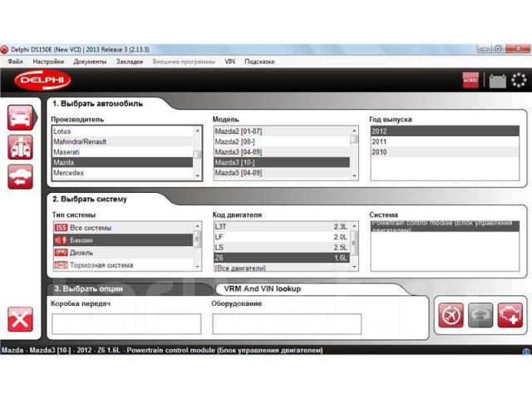This screenshot has width=532, height=399.
Task: Select engine code L3T 2.3L
Action: (282, 227)
